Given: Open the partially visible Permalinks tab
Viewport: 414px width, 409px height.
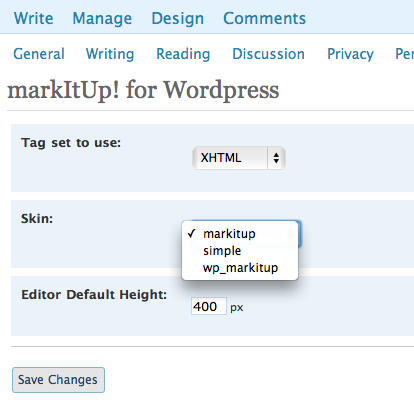Looking at the screenshot, I should (x=404, y=54).
